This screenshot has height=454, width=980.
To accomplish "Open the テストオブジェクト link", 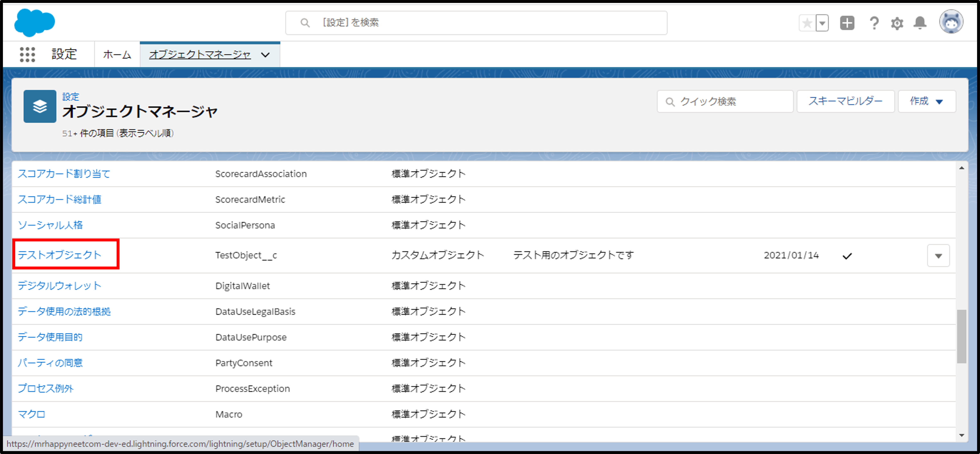I will 59,255.
